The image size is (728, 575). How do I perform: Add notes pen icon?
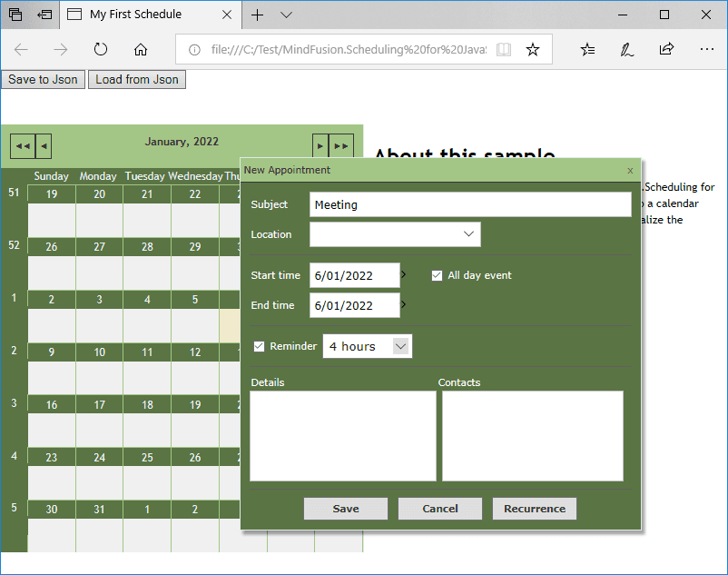tap(626, 49)
